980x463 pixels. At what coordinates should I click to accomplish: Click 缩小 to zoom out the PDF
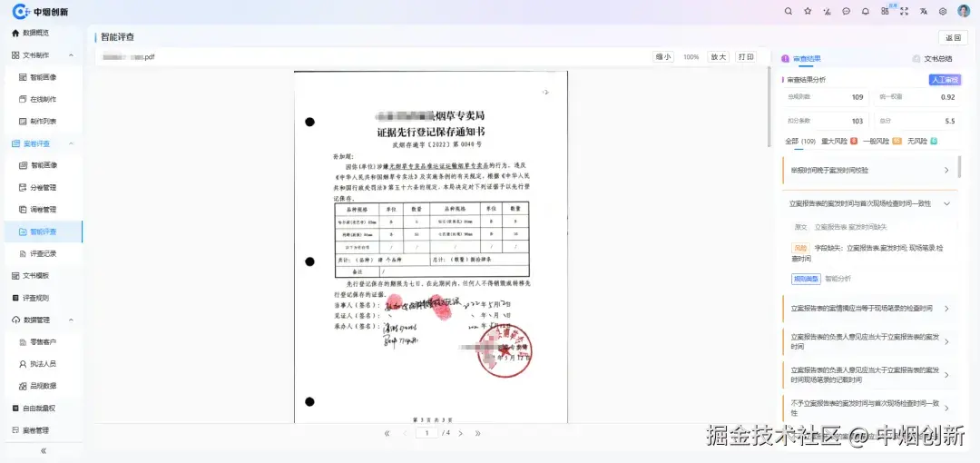click(663, 57)
